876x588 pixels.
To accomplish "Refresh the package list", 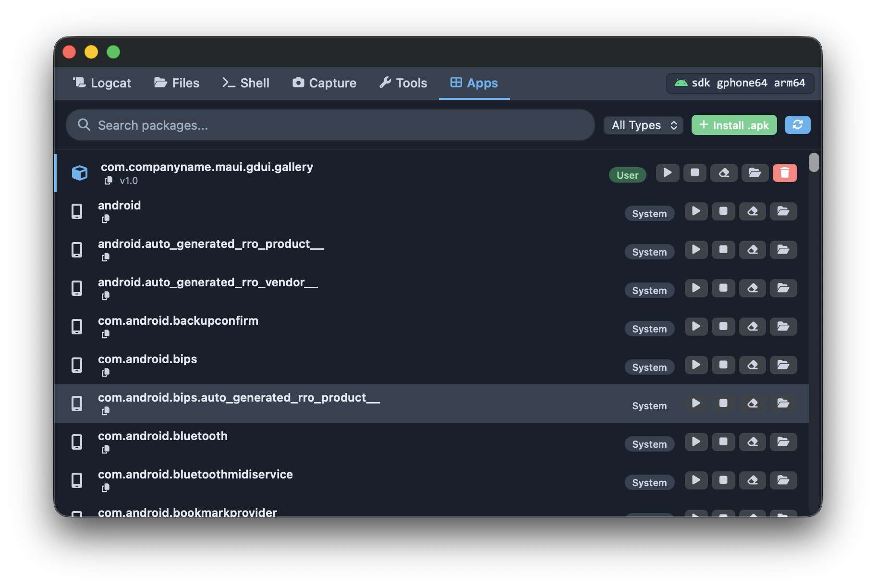I will 798,125.
